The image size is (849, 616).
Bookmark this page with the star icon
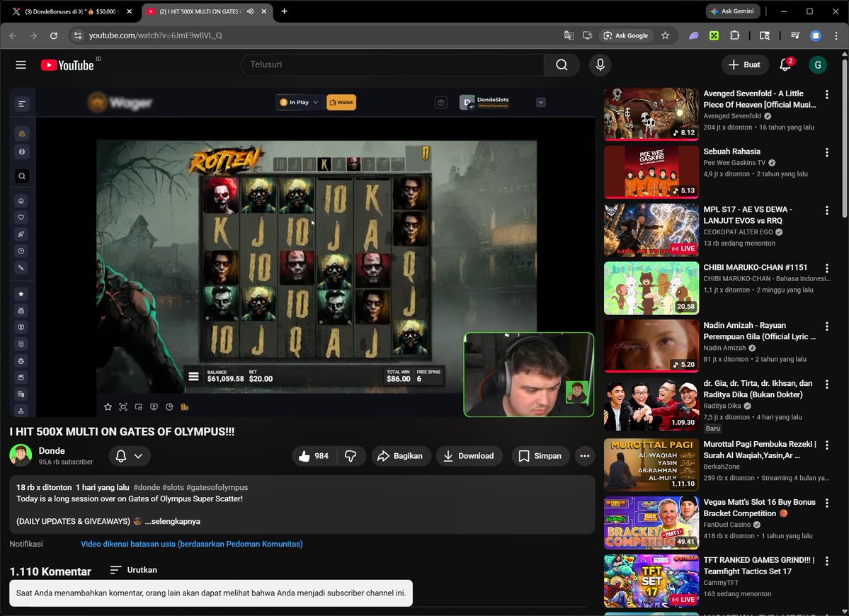665,35
